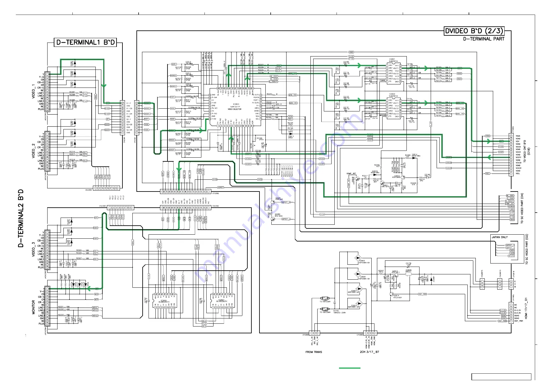Click the 'D-TERMINAL1 B'D' board label
This screenshot has width=555, height=392.
[x=85, y=43]
